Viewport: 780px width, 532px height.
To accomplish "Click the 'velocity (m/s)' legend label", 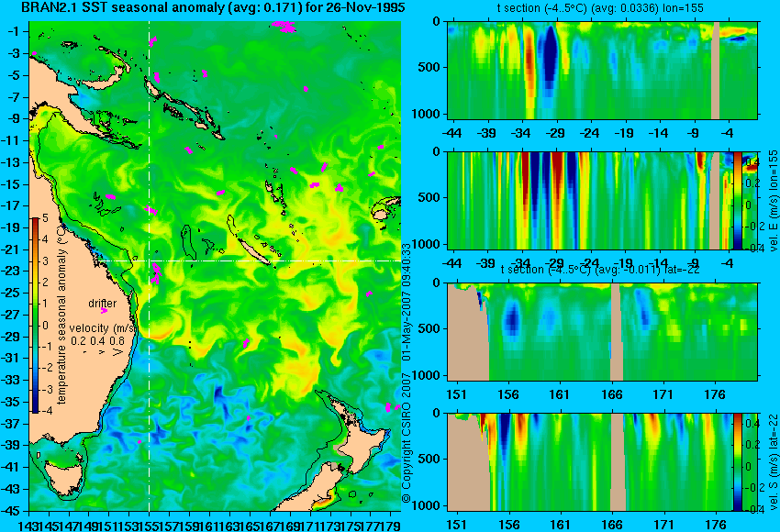I will (x=103, y=327).
